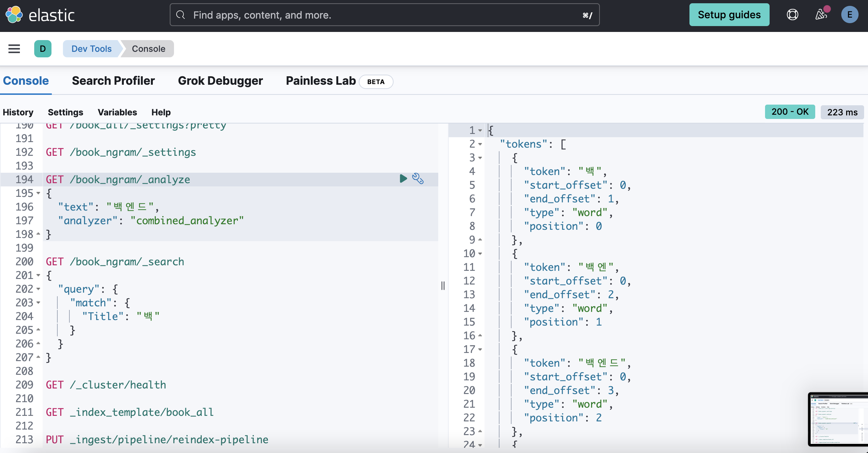Open the wrench request options icon
The height and width of the screenshot is (453, 868).
point(418,179)
